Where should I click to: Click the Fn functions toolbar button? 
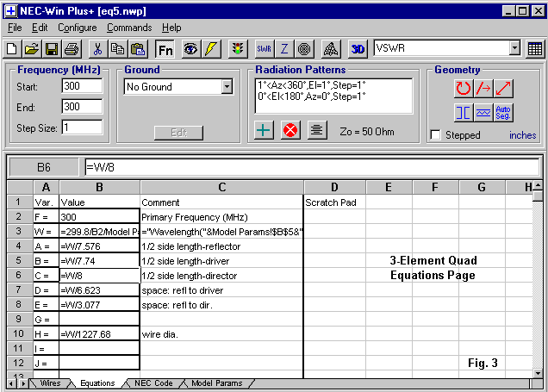point(165,49)
